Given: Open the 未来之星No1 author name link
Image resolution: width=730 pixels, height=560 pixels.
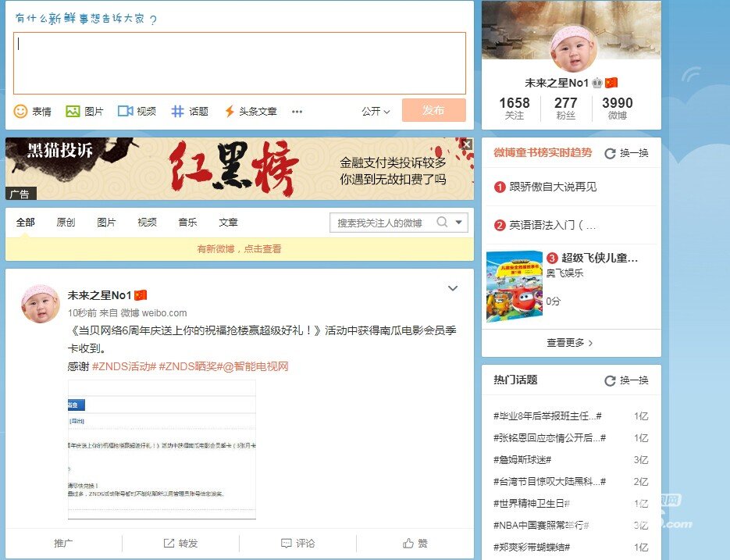Looking at the screenshot, I should (x=100, y=295).
